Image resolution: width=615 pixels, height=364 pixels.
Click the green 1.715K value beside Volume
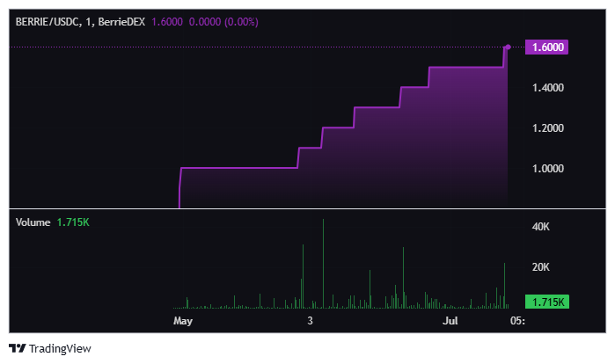pyautogui.click(x=73, y=222)
